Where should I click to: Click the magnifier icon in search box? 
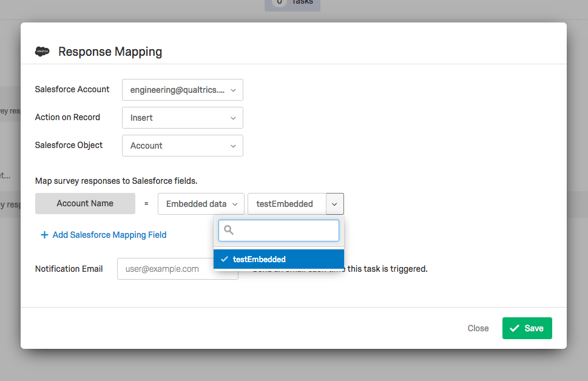[x=229, y=231]
